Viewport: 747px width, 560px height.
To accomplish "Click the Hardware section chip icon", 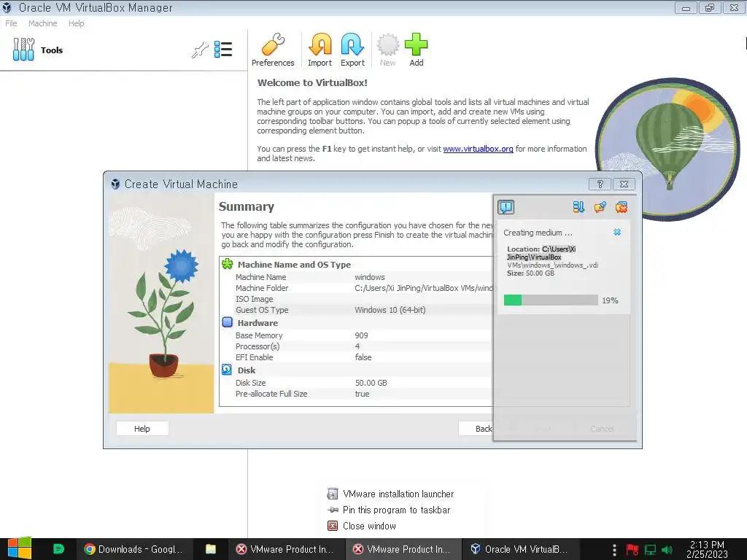I will [228, 322].
